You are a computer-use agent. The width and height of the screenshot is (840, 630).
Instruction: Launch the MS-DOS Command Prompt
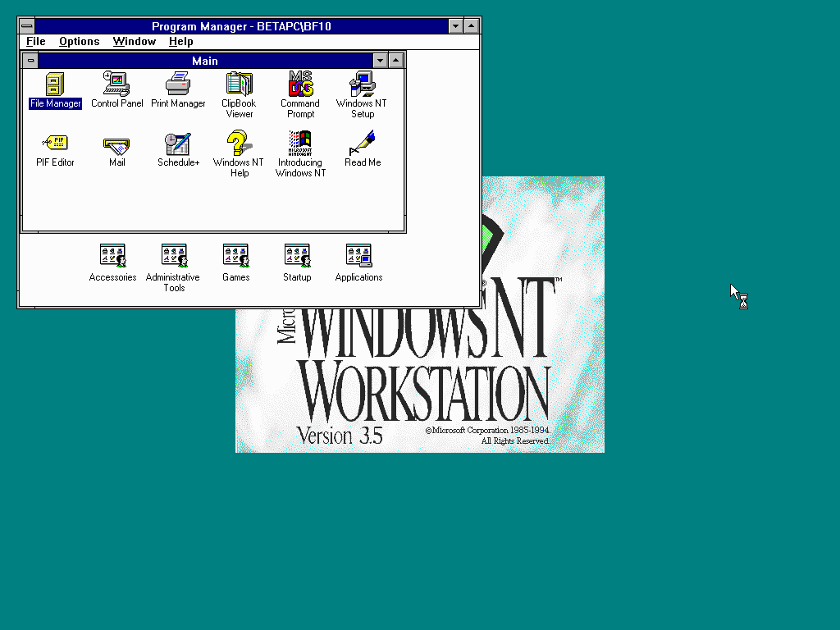[x=299, y=85]
